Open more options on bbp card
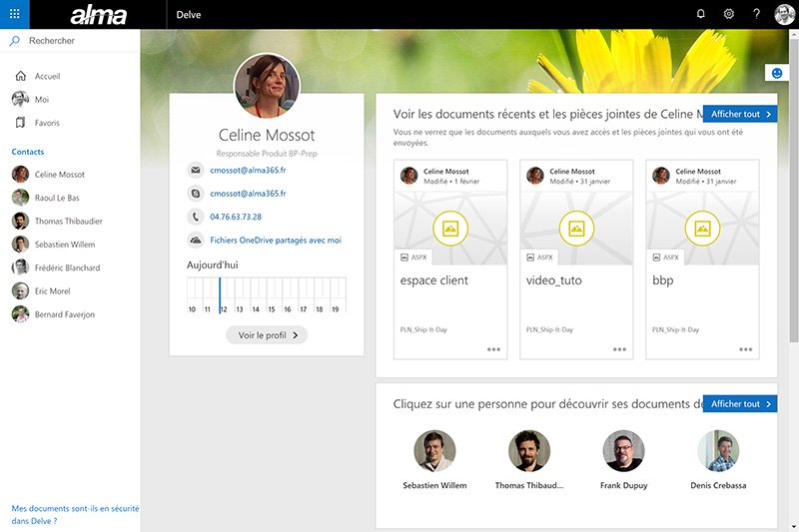799x532 pixels. click(x=745, y=349)
